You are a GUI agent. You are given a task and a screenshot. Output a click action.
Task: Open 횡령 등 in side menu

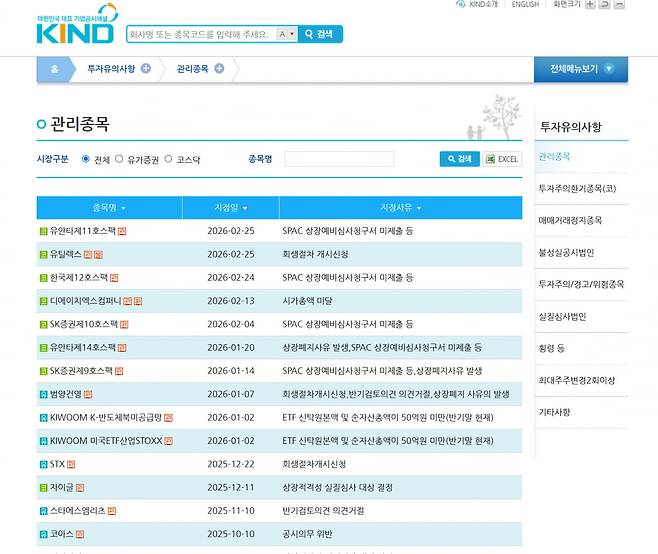point(551,348)
